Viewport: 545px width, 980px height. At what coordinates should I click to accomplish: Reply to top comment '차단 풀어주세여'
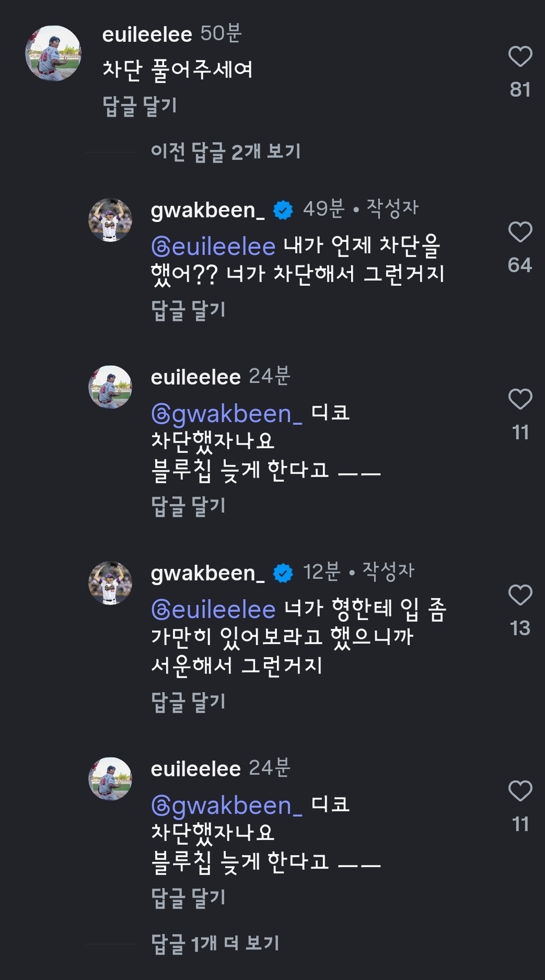[140, 107]
